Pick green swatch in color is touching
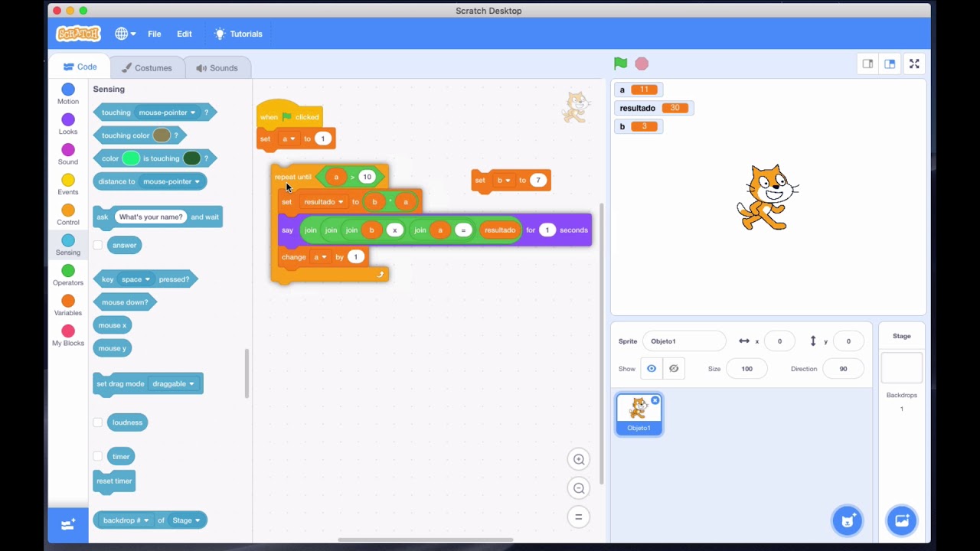 pos(131,158)
